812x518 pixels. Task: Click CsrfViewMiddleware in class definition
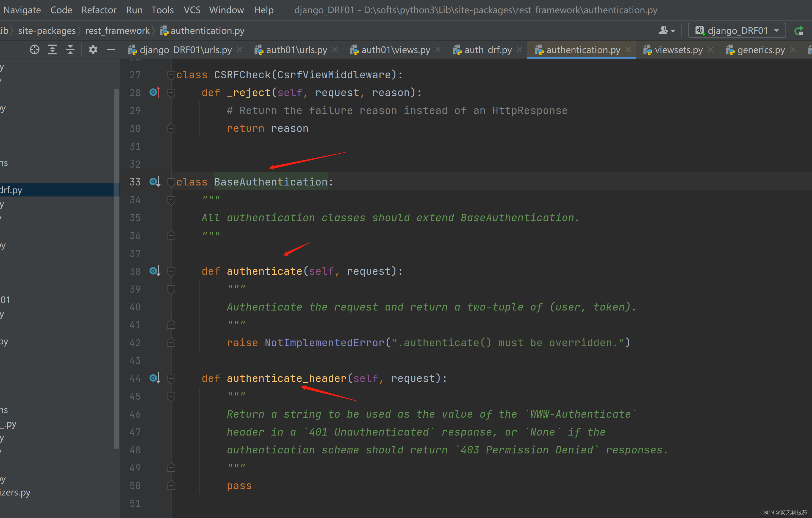[334, 75]
